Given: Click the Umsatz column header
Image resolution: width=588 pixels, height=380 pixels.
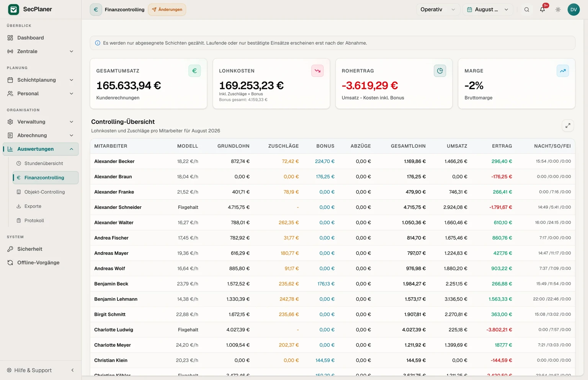Looking at the screenshot, I should point(457,146).
